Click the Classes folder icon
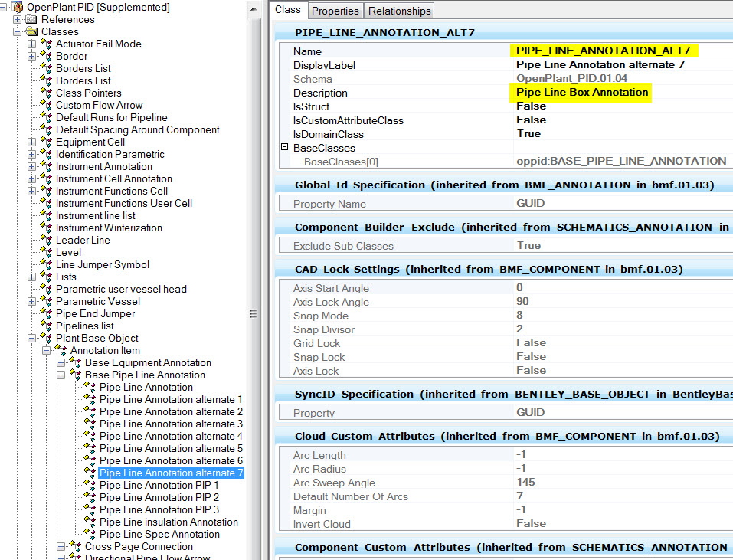 (x=31, y=31)
